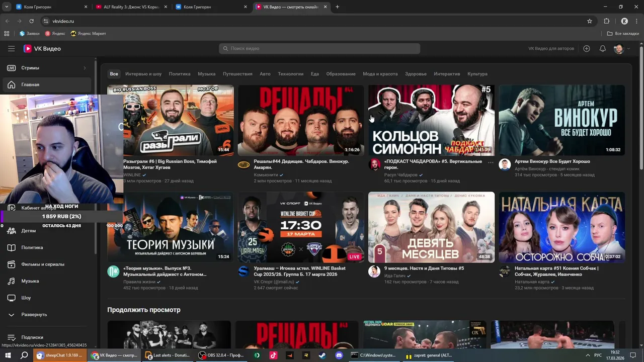Viewport: 644px width, 362px height.
Task: Open Правила жизни channel avatar
Action: click(x=113, y=271)
